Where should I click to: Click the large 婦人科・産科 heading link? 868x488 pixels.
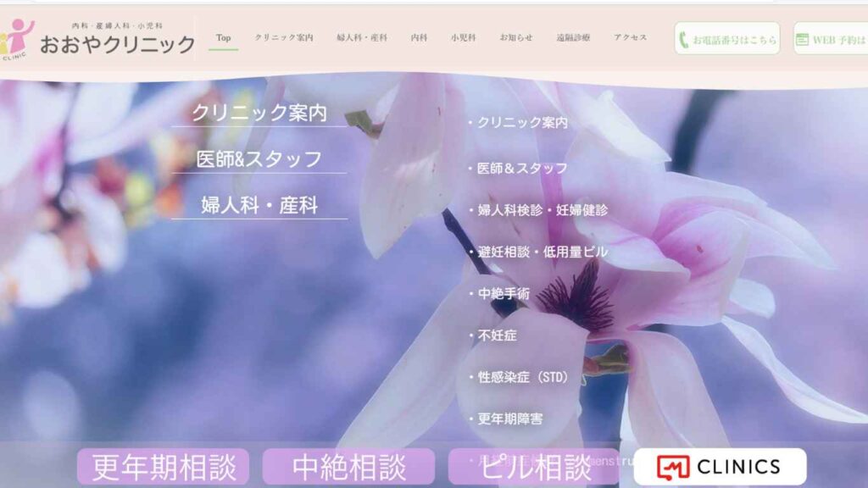pyautogui.click(x=259, y=205)
